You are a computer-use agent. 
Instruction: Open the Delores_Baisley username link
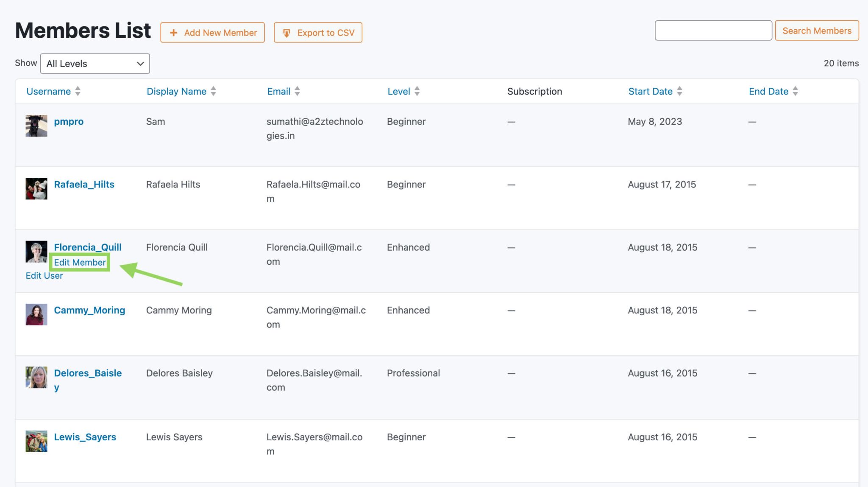pyautogui.click(x=88, y=373)
